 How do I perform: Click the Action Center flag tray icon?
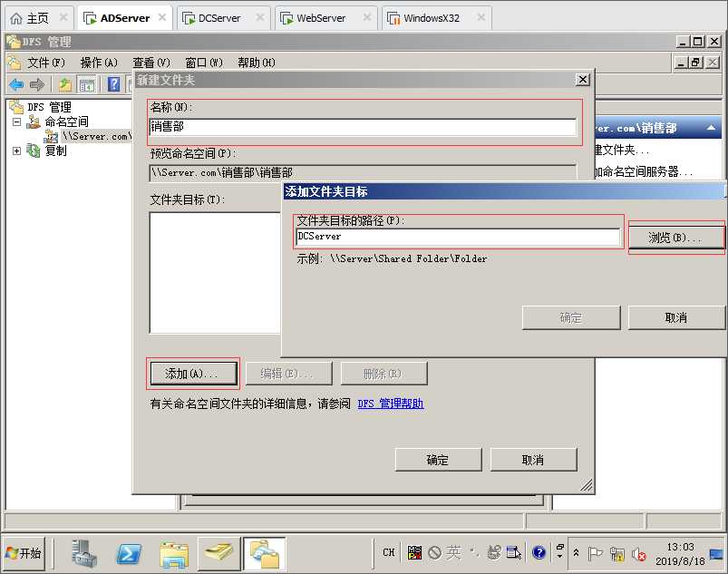[x=595, y=553]
